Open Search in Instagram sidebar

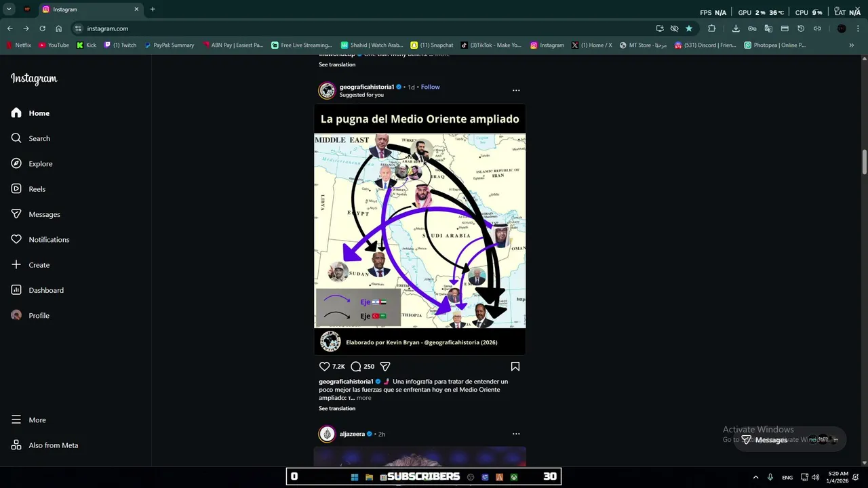[x=31, y=138]
